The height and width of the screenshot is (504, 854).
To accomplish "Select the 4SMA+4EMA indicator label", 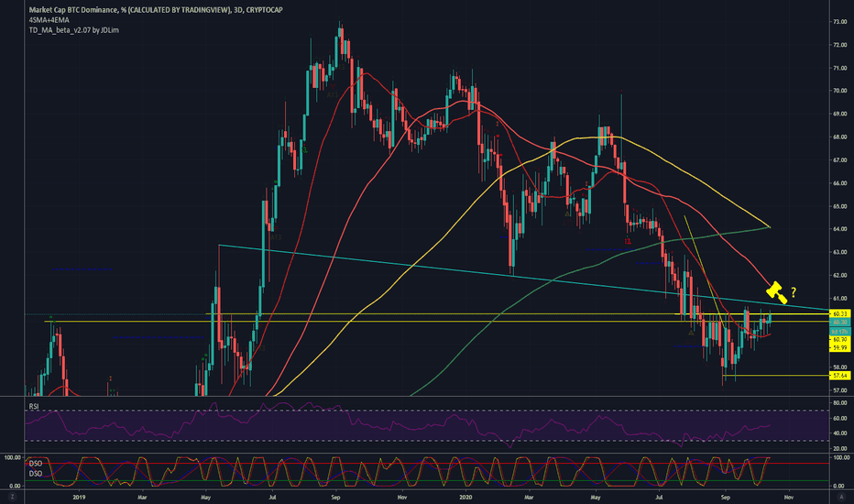I will click(x=49, y=20).
